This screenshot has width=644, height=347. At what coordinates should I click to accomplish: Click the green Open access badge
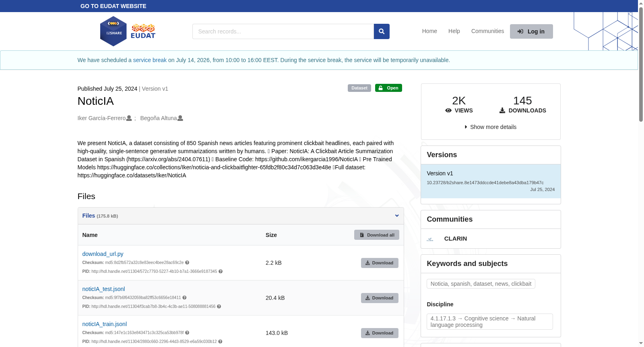388,88
